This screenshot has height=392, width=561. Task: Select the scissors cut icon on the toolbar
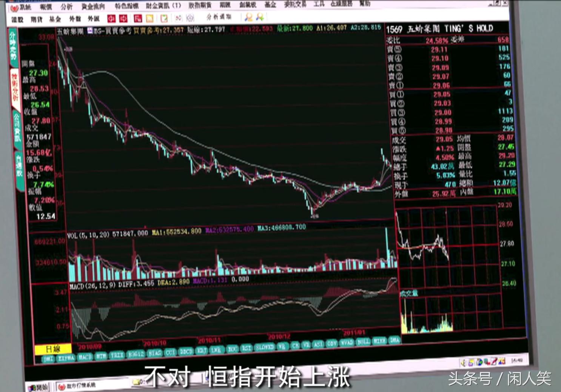pos(179,18)
